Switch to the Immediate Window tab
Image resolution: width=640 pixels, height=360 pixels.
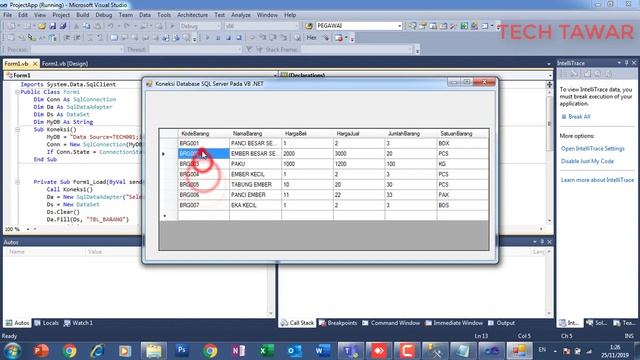tap(454, 323)
